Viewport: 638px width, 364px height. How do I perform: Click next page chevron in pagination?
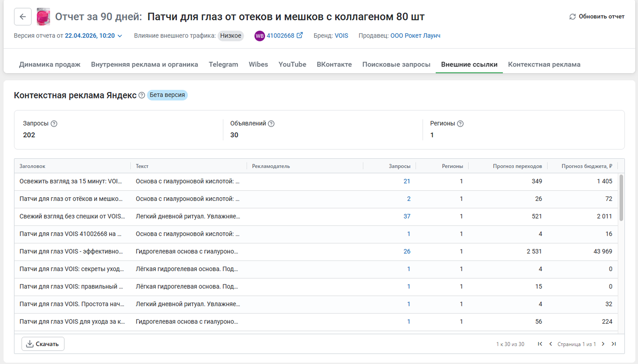(x=603, y=344)
